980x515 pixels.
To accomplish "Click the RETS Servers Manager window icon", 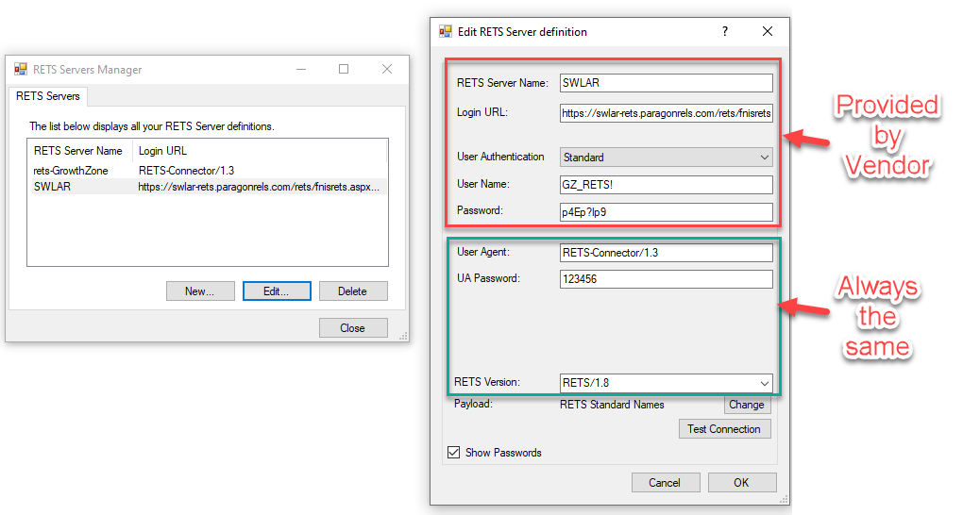I will click(20, 69).
